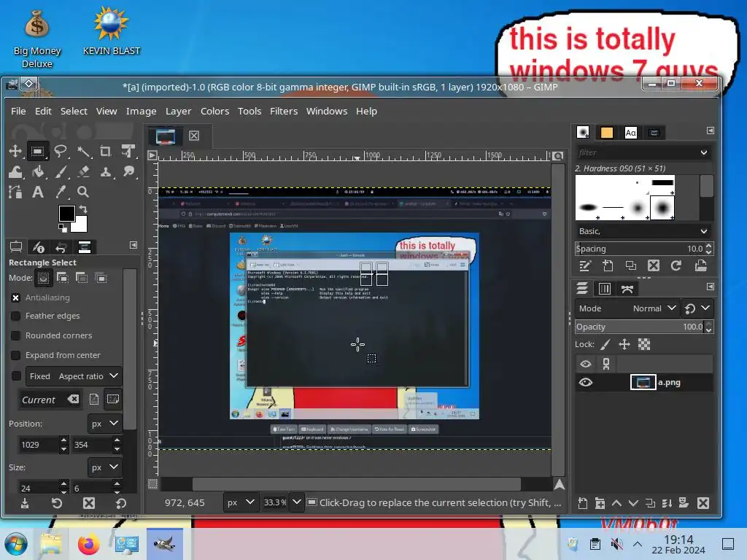
Task: Select the Bucket Fill tool
Action: pyautogui.click(x=38, y=172)
